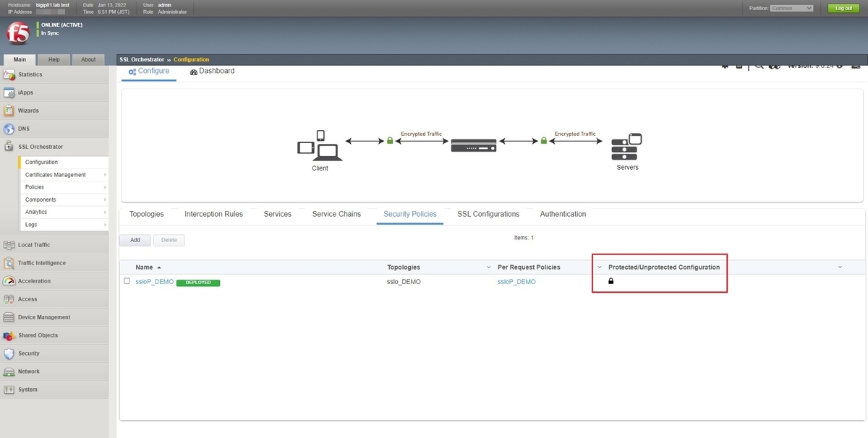Click the F5 logo
The image size is (868, 438).
pos(18,33)
